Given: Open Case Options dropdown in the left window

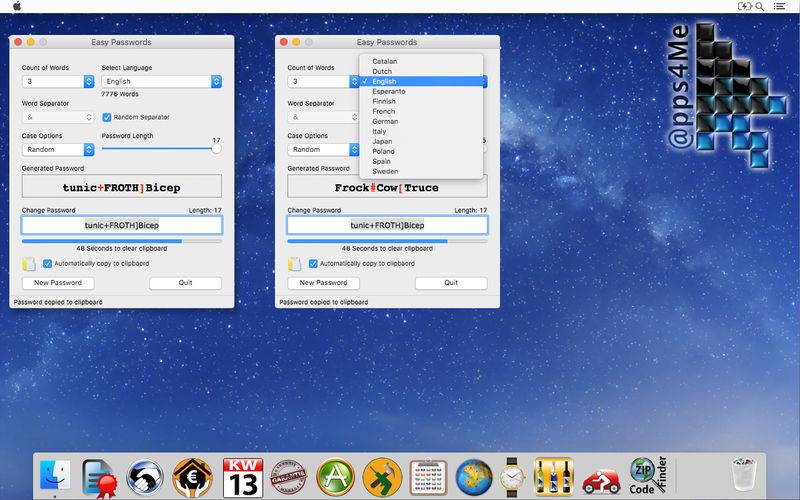Looking at the screenshot, I should [x=58, y=149].
